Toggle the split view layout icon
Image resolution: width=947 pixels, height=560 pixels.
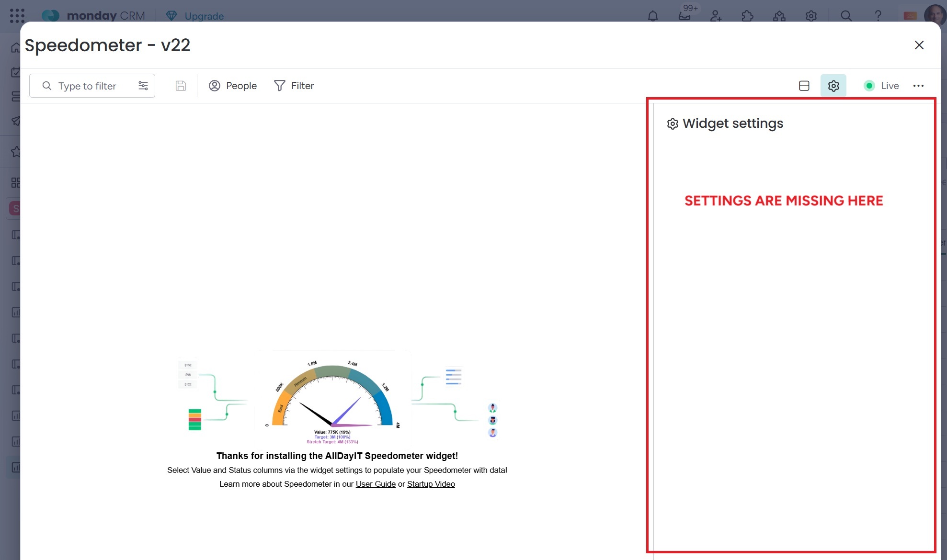pos(804,86)
